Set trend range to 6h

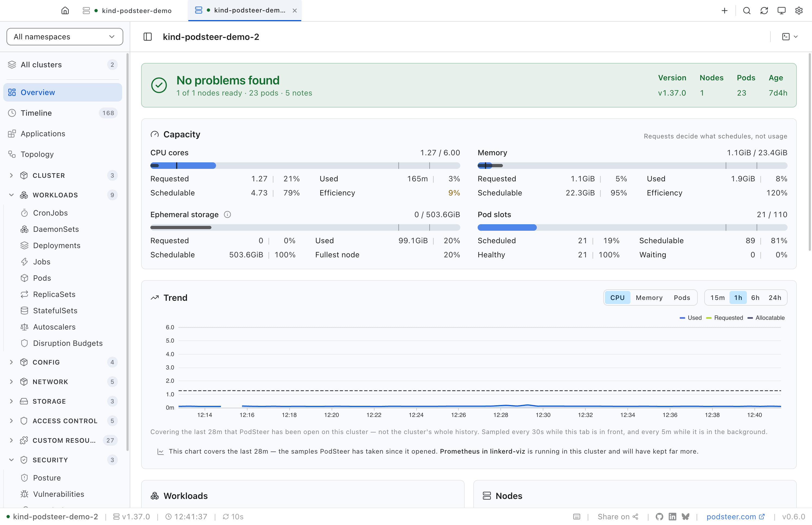pyautogui.click(x=755, y=298)
